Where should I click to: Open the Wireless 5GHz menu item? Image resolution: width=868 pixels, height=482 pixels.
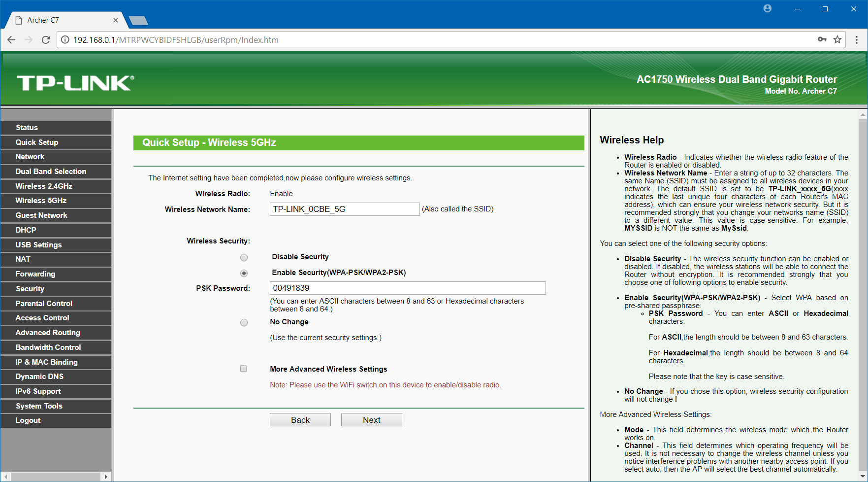click(x=56, y=201)
